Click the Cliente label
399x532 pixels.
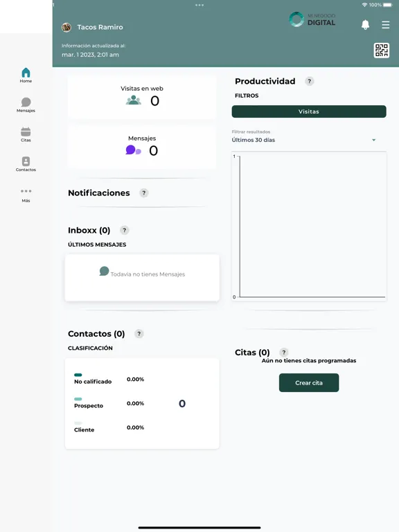coord(84,430)
